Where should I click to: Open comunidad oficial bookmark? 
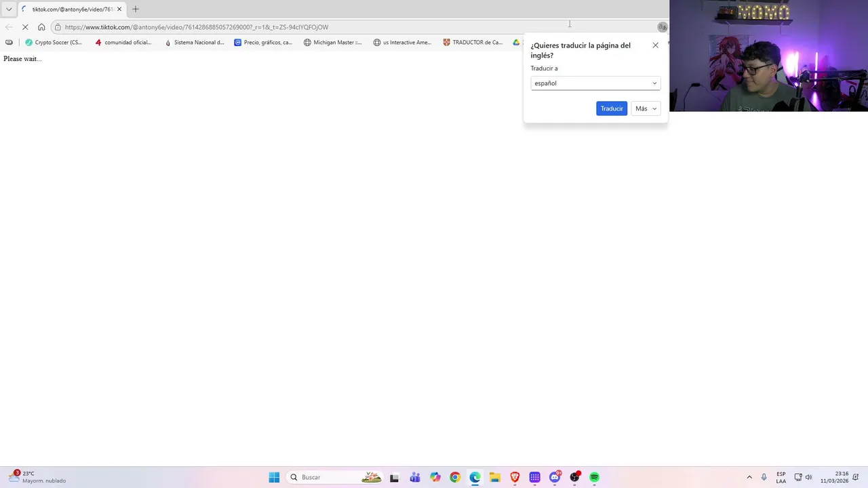tap(123, 42)
